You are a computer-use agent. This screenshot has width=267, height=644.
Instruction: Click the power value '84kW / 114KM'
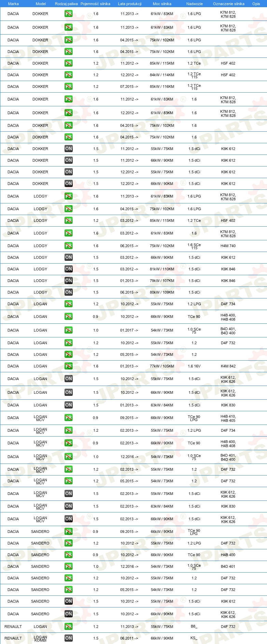pos(162,75)
